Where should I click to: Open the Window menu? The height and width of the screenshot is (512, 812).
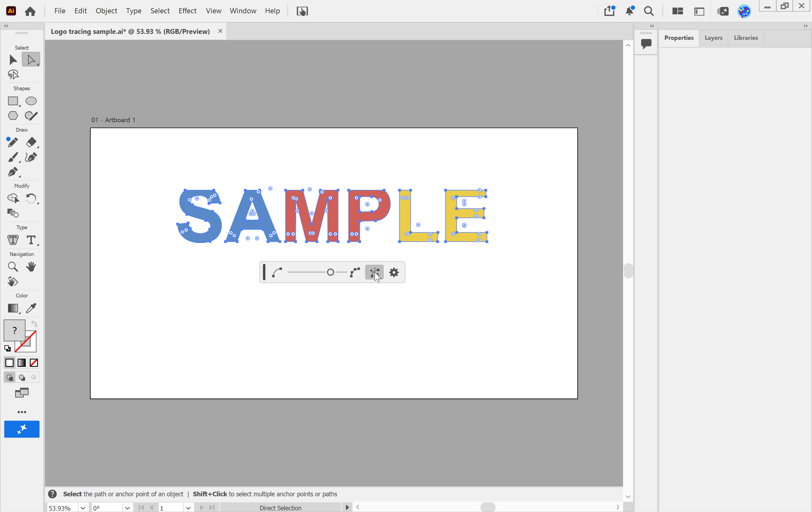pyautogui.click(x=243, y=11)
